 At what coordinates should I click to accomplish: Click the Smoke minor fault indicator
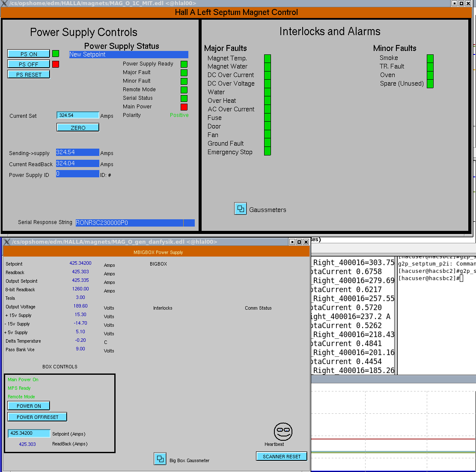(430, 58)
